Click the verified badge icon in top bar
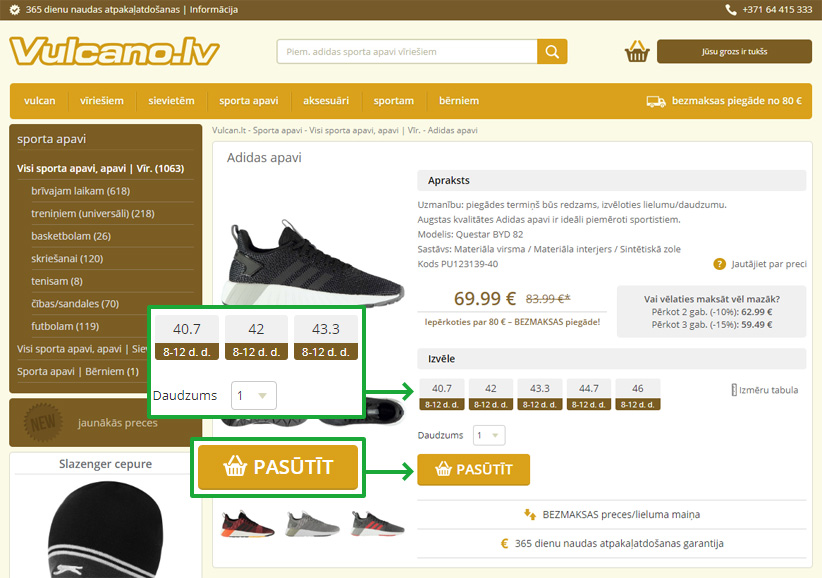Screen dimensions: 822x578 pos(15,9)
